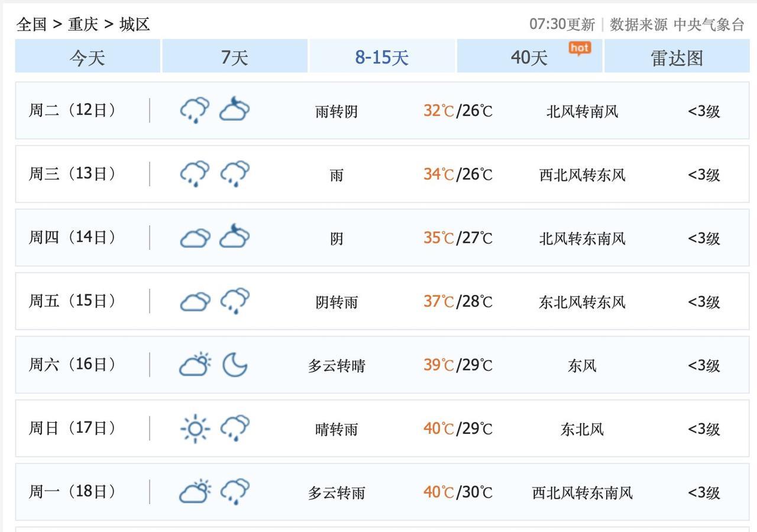Image resolution: width=757 pixels, height=532 pixels.
Task: Go to 全国 in the breadcrumb
Action: pyautogui.click(x=31, y=24)
